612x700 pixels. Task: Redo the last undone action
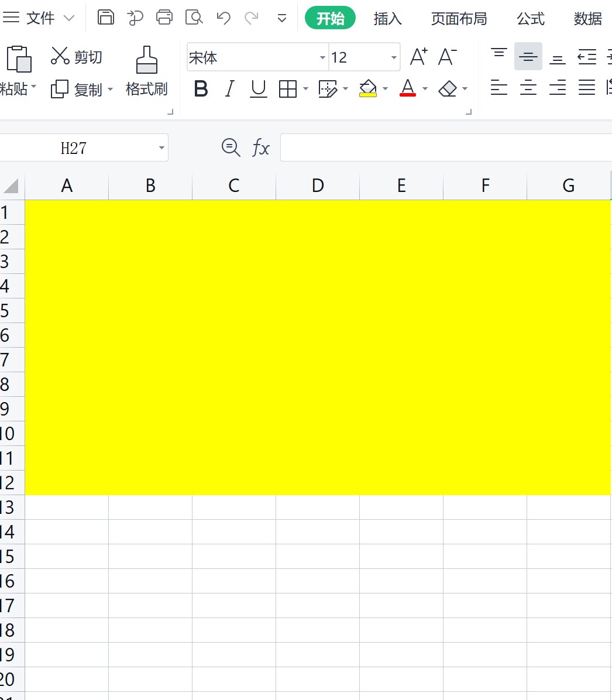tap(252, 18)
